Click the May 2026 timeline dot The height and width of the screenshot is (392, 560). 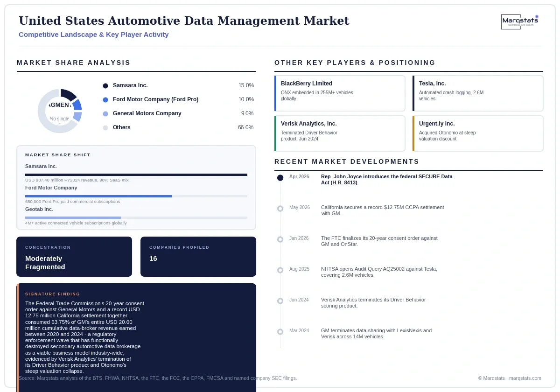point(280,209)
